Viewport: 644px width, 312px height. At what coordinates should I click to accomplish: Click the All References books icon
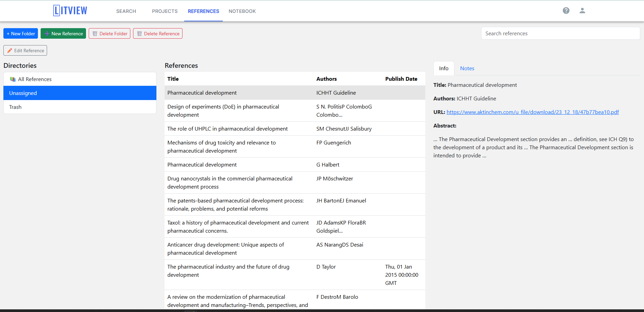(x=13, y=79)
